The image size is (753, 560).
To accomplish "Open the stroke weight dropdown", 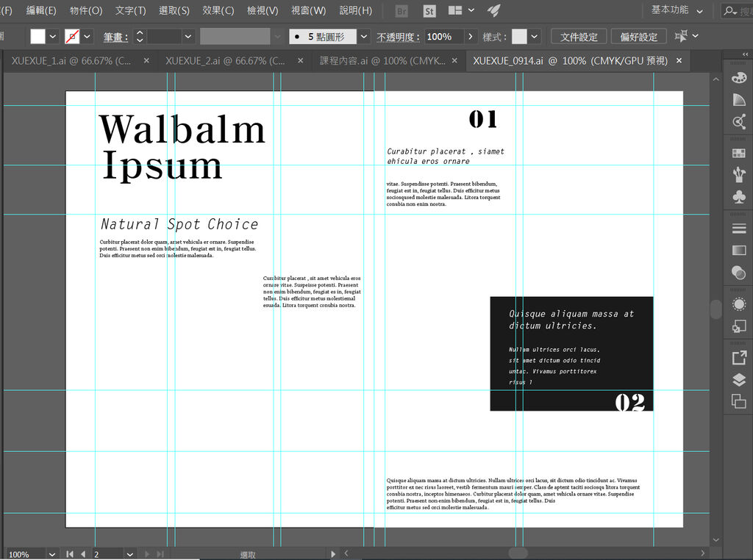I will pos(188,37).
